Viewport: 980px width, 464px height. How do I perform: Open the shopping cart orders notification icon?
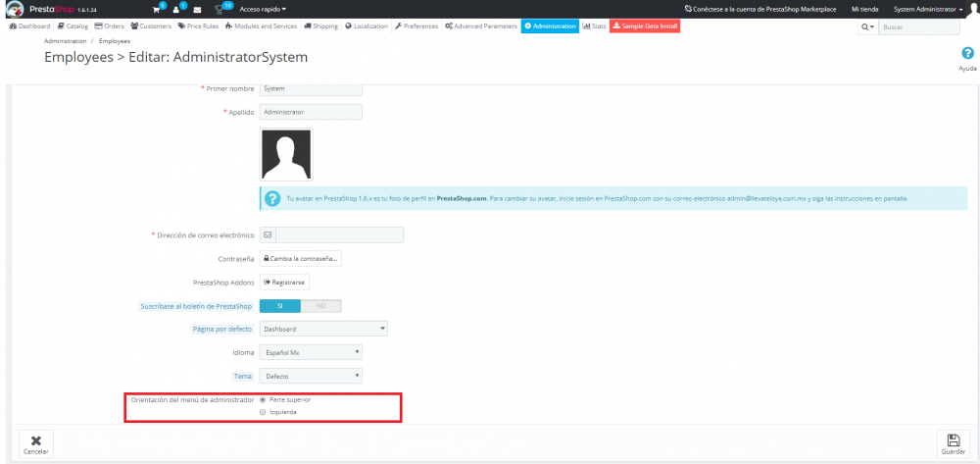157,10
